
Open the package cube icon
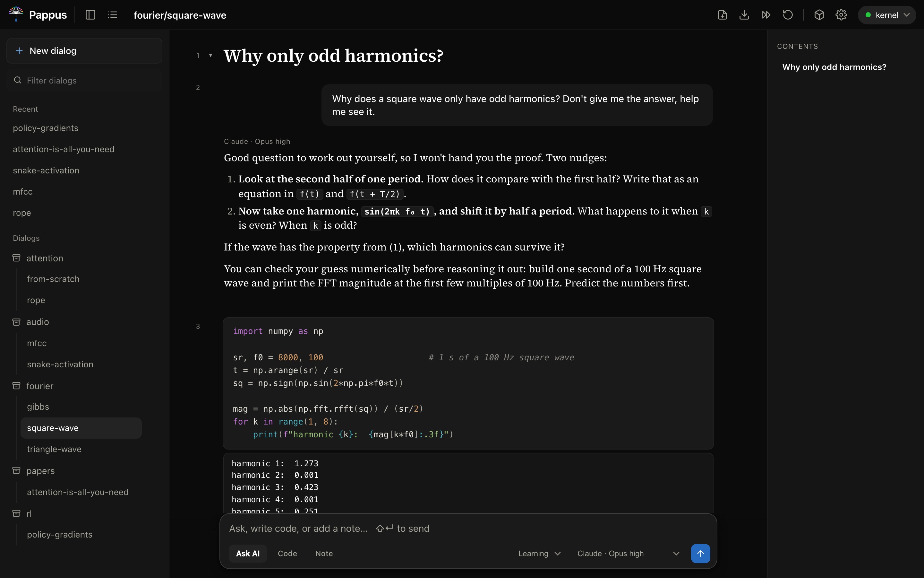pyautogui.click(x=819, y=15)
